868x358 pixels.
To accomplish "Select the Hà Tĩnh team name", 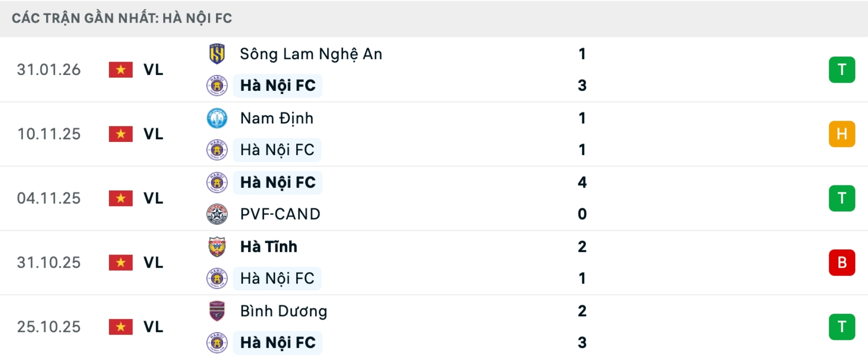I will tap(269, 247).
